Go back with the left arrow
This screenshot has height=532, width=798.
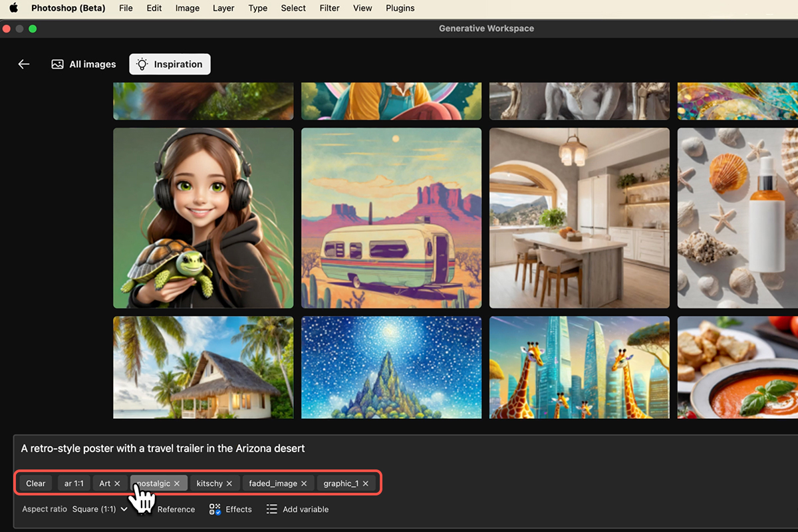tap(24, 65)
